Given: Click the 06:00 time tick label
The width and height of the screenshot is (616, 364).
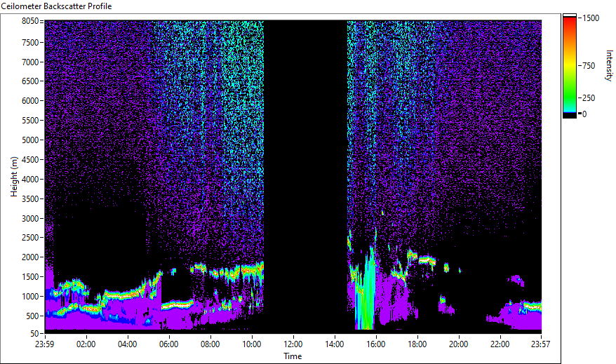Looking at the screenshot, I should (168, 344).
